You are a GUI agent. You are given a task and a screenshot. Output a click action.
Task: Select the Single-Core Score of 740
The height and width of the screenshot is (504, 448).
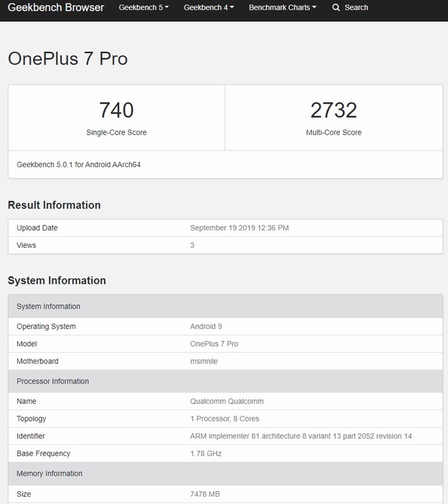coord(116,111)
